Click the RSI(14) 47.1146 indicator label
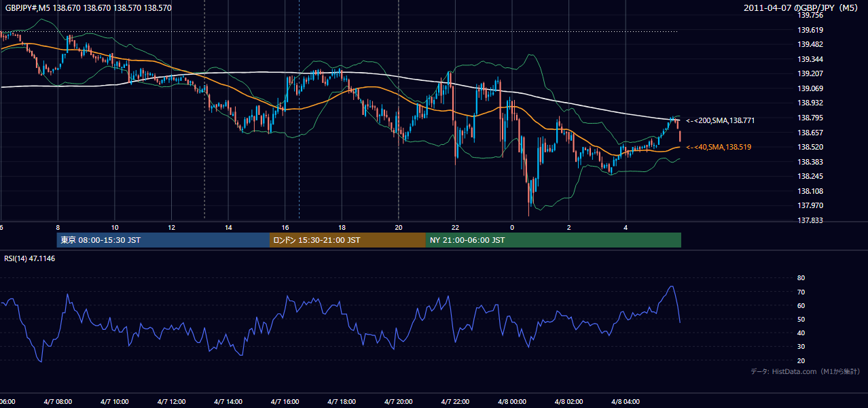Viewport: 868px width, 408px height. pos(30,258)
